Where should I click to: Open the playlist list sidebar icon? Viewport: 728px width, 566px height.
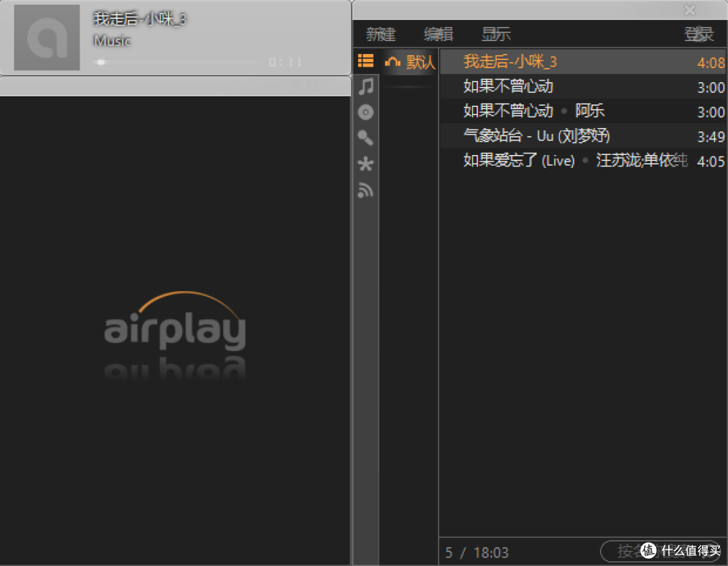366,61
